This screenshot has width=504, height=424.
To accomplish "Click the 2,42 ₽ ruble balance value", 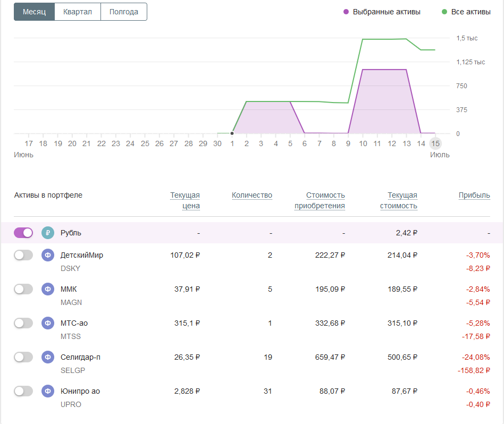I will tap(407, 233).
